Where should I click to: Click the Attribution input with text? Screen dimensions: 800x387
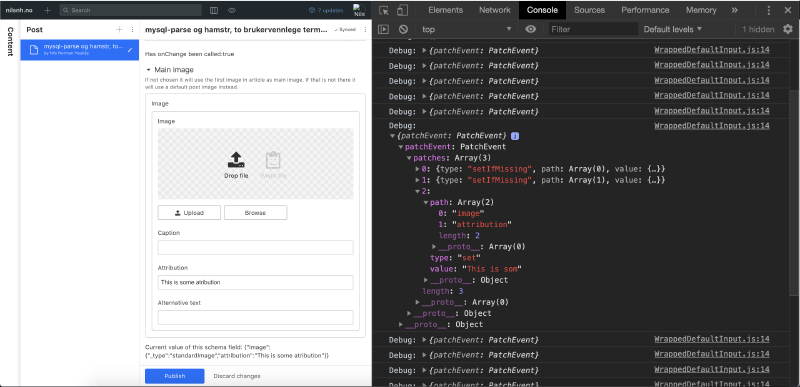(x=255, y=282)
